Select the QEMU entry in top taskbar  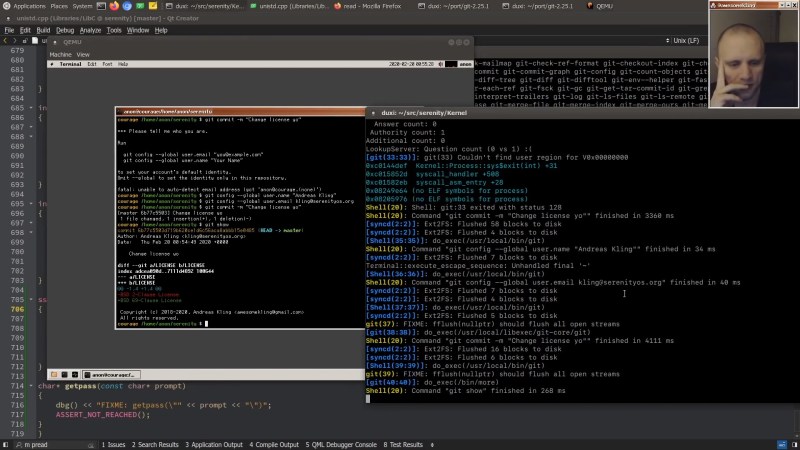pos(601,6)
